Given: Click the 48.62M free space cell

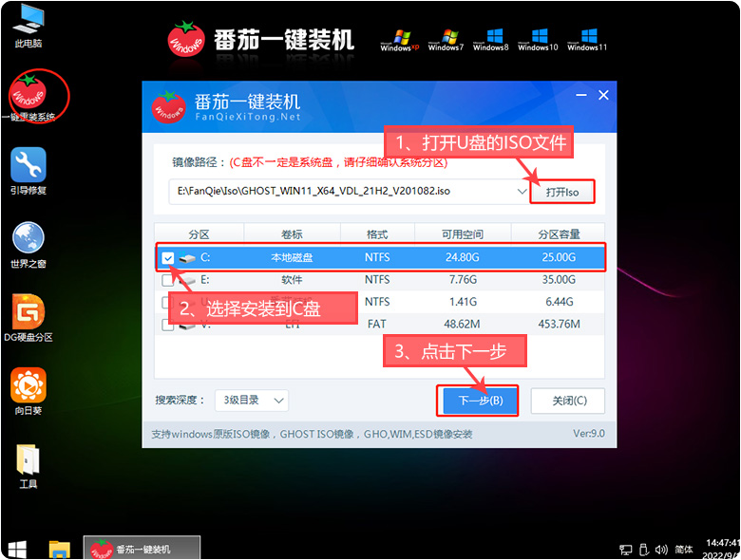Looking at the screenshot, I should pyautogui.click(x=463, y=325).
